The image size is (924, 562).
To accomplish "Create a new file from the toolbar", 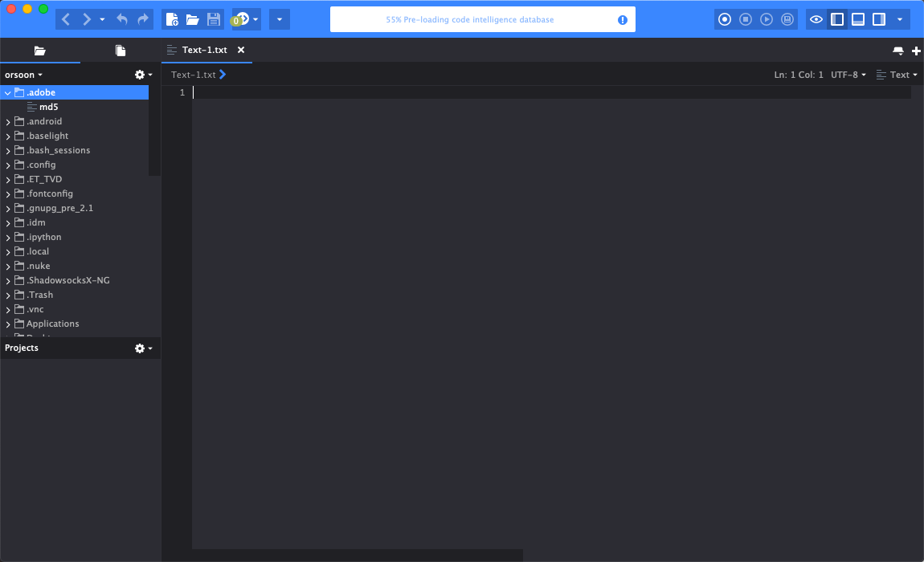I will (x=172, y=19).
